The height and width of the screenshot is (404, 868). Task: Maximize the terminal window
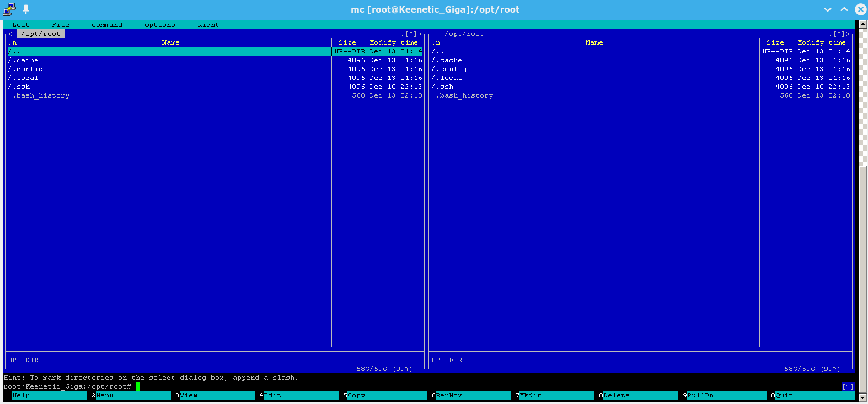click(844, 9)
